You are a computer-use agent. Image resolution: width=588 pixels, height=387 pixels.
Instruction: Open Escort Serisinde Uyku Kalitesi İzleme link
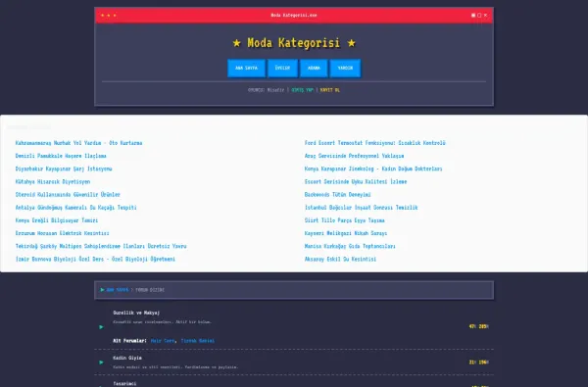tap(356, 181)
